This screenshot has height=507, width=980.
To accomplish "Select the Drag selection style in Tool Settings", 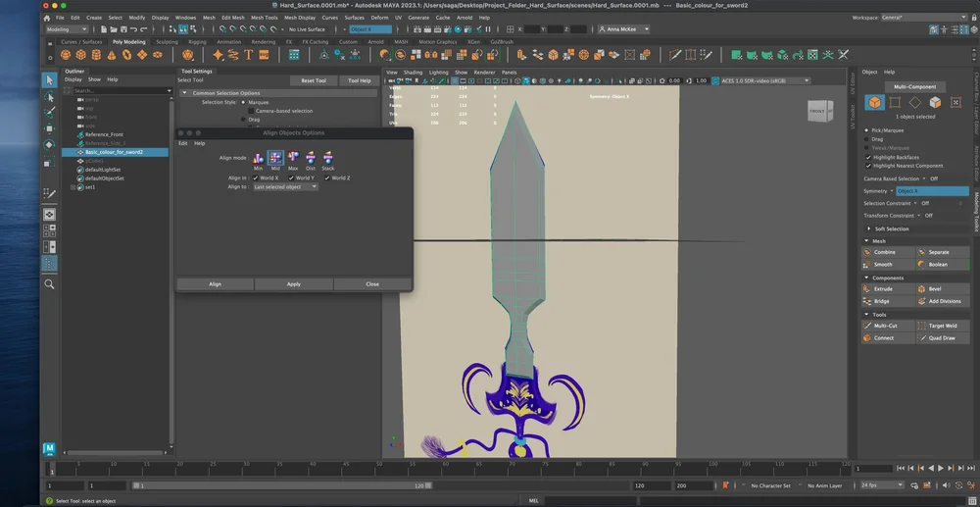I will point(244,119).
